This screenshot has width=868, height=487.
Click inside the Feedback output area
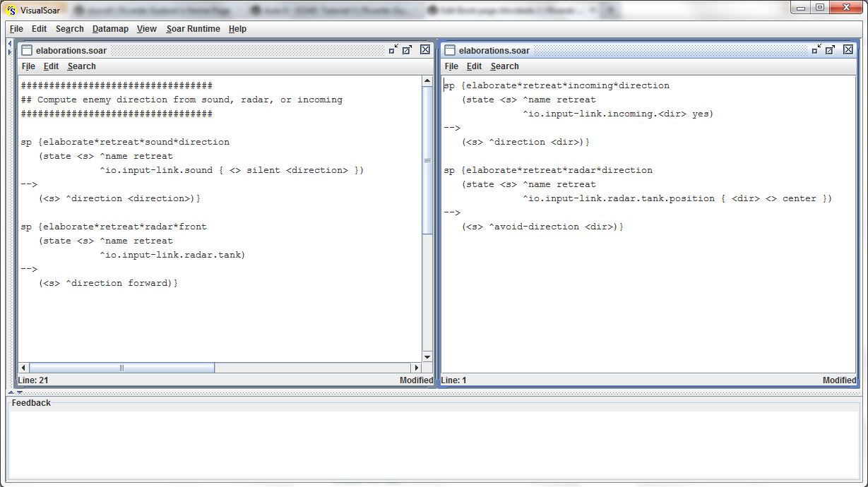coord(434,445)
